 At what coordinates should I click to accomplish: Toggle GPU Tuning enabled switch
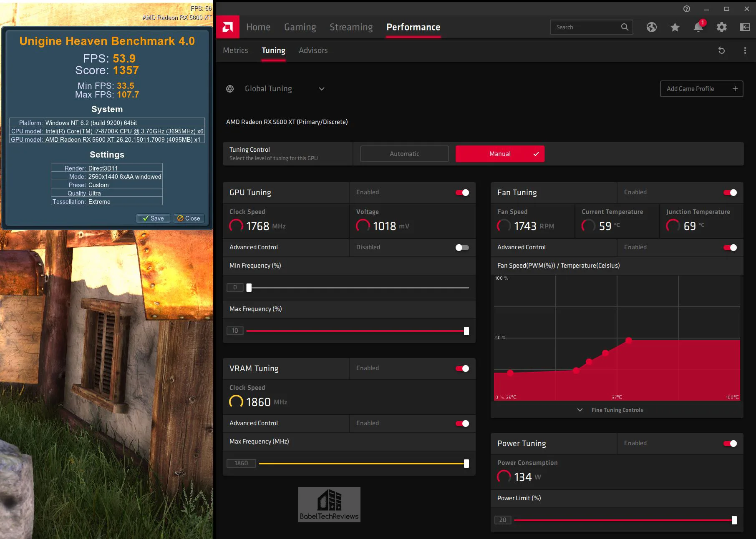(x=462, y=193)
